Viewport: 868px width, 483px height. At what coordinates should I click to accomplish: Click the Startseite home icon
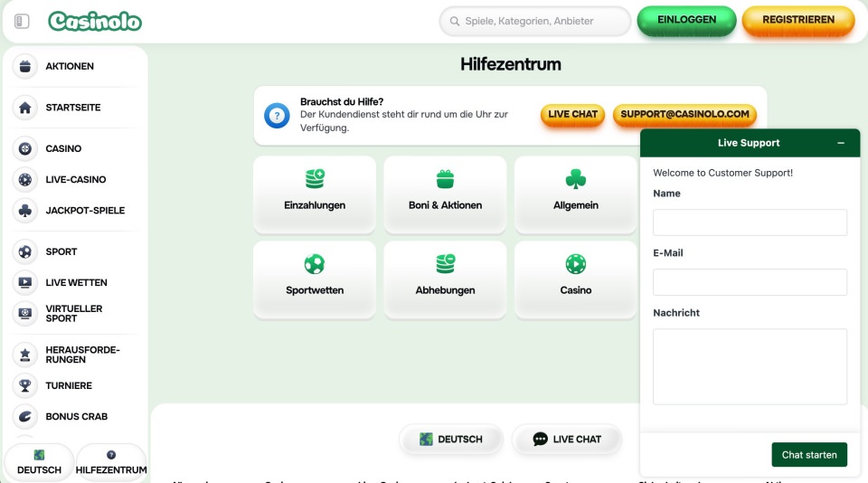tap(25, 108)
